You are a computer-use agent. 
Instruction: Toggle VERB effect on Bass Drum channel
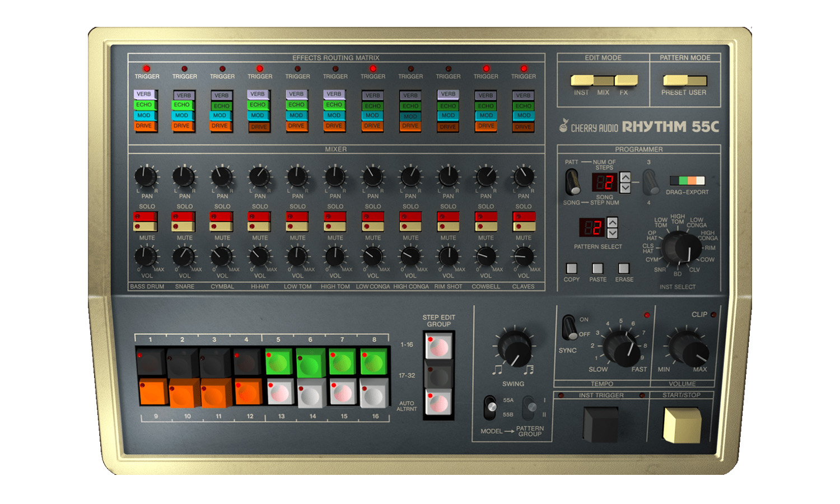(x=144, y=94)
